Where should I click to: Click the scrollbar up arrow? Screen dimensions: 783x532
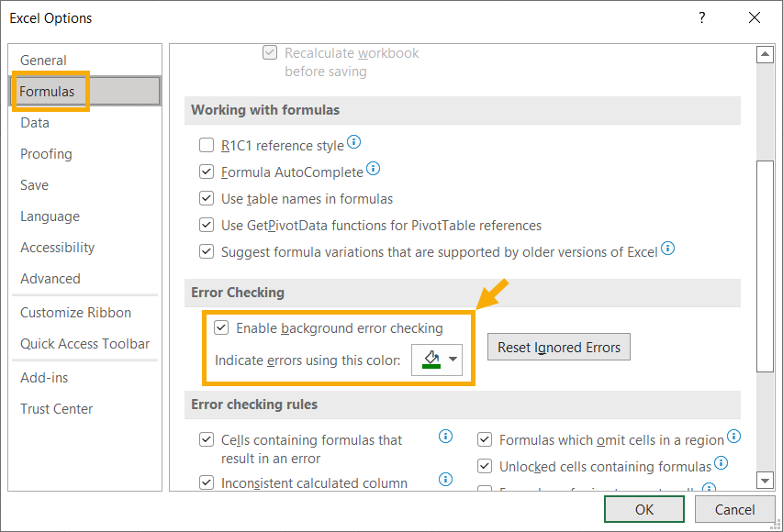click(765, 54)
